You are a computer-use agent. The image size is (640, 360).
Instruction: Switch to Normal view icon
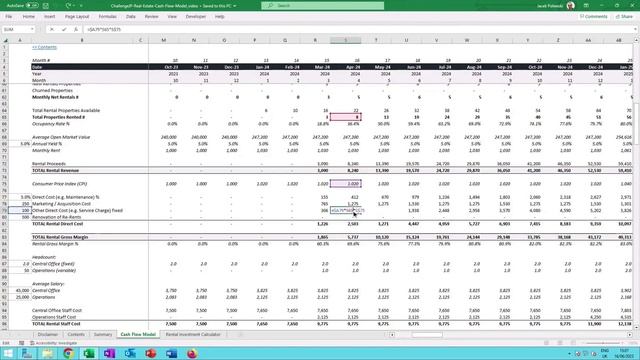click(546, 343)
